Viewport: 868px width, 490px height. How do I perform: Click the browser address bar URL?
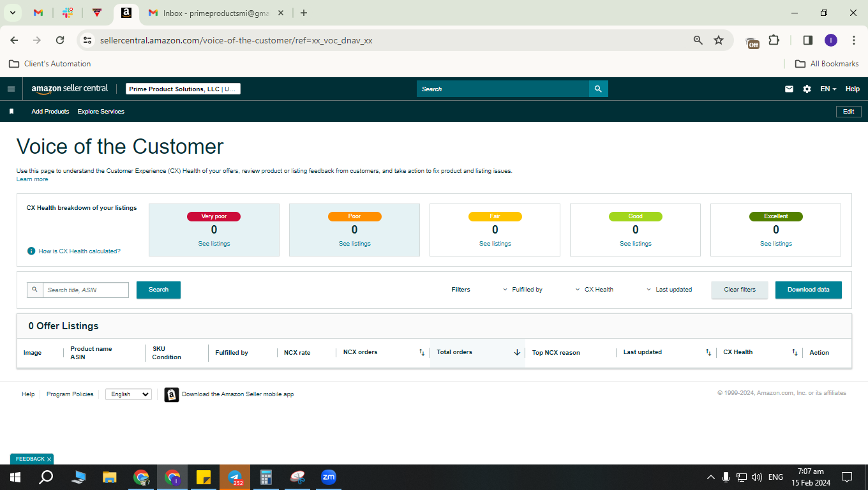(x=236, y=40)
